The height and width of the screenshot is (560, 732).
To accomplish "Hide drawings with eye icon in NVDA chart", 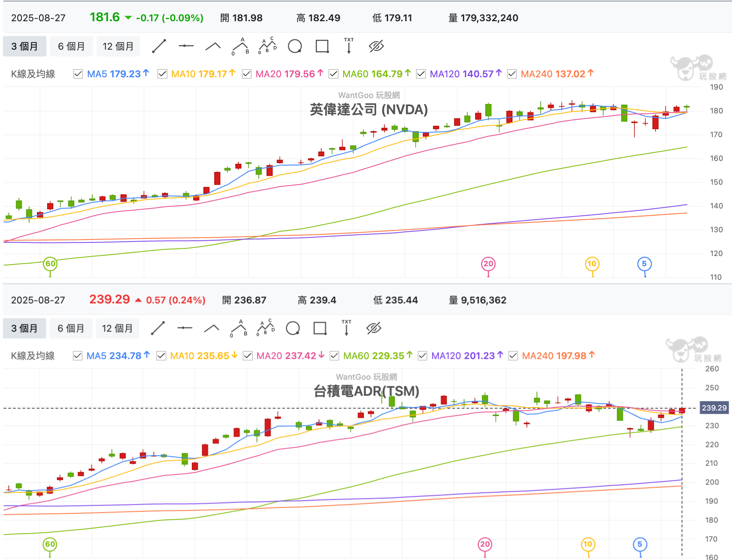I will [376, 46].
